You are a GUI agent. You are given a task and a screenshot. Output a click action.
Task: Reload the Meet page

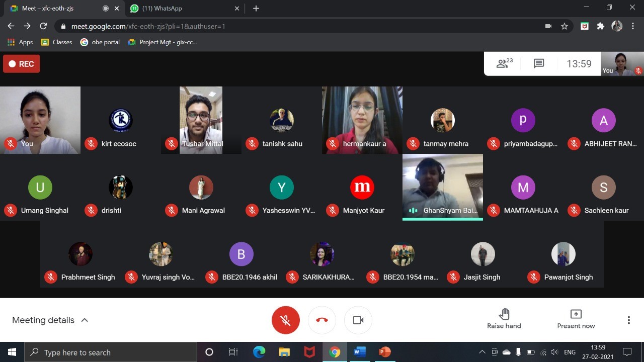(43, 26)
